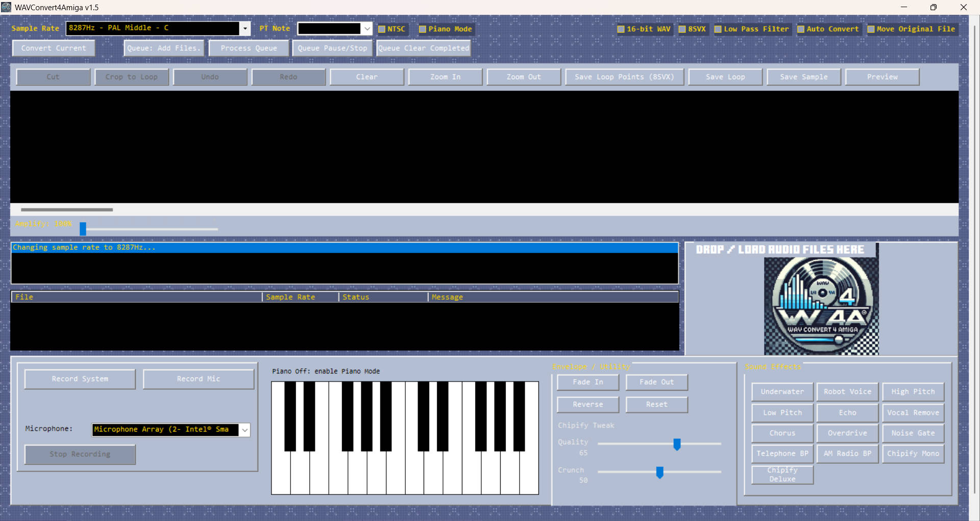
Task: Enable the 16-bit WAV option
Action: 621,29
